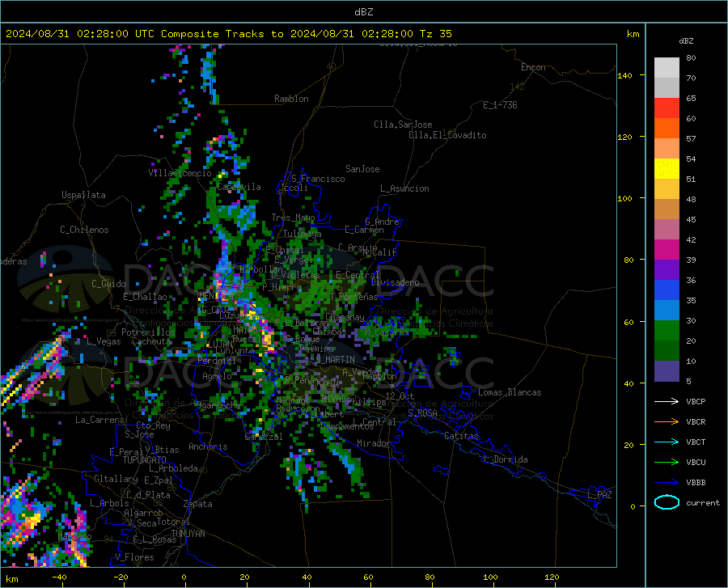728x588 pixels.
Task: Click the 'S_MARTIN' map label
Action: click(336, 360)
